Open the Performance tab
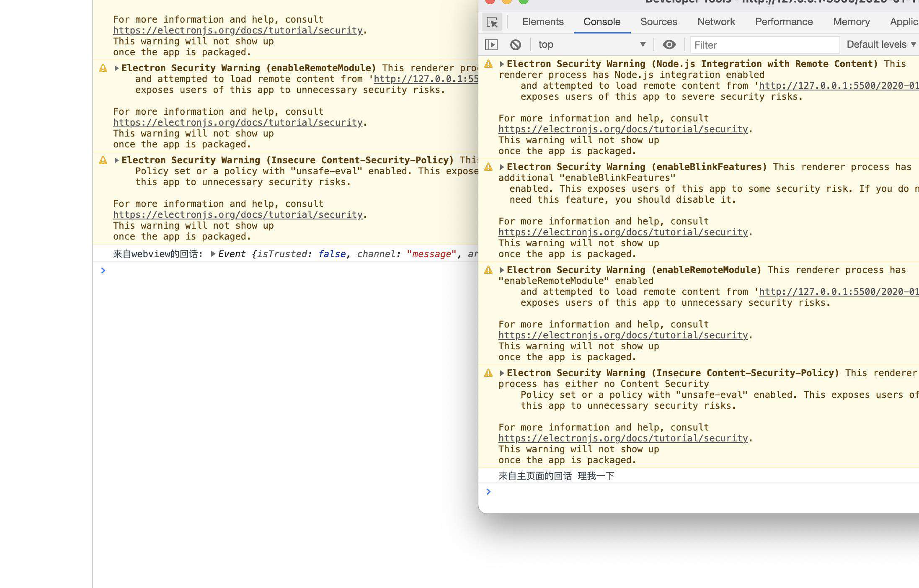This screenshot has height=588, width=919. click(784, 22)
